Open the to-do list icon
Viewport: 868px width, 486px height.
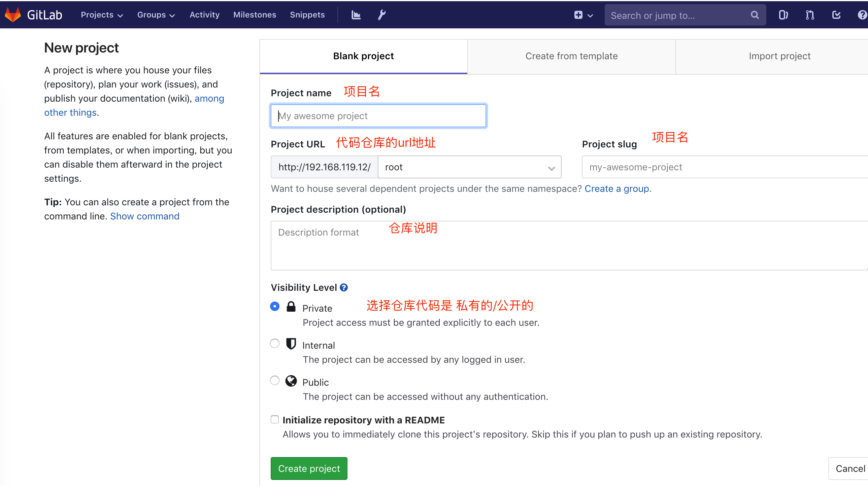click(836, 15)
